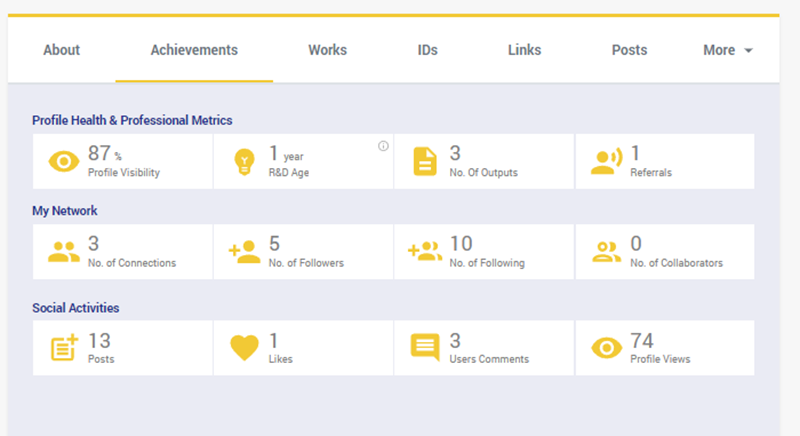Click the R&D Age info icon
Viewport: 800px width, 436px height.
[x=383, y=146]
